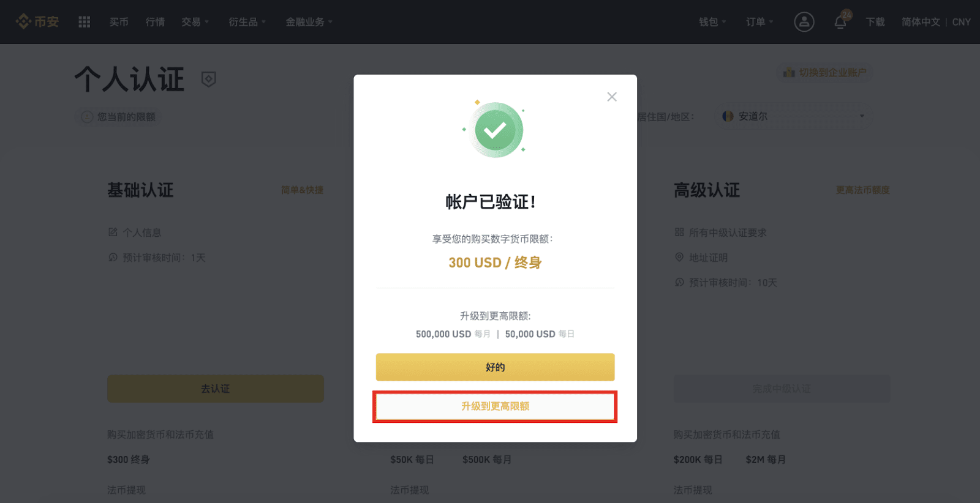Screen dimensions: 980x503
Task: Close the account verified dialog with X
Action: [612, 97]
